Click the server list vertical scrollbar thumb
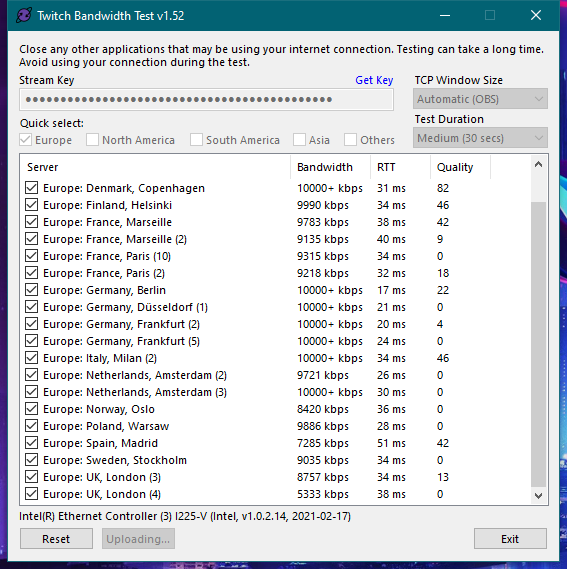This screenshot has width=567, height=569. [538, 344]
